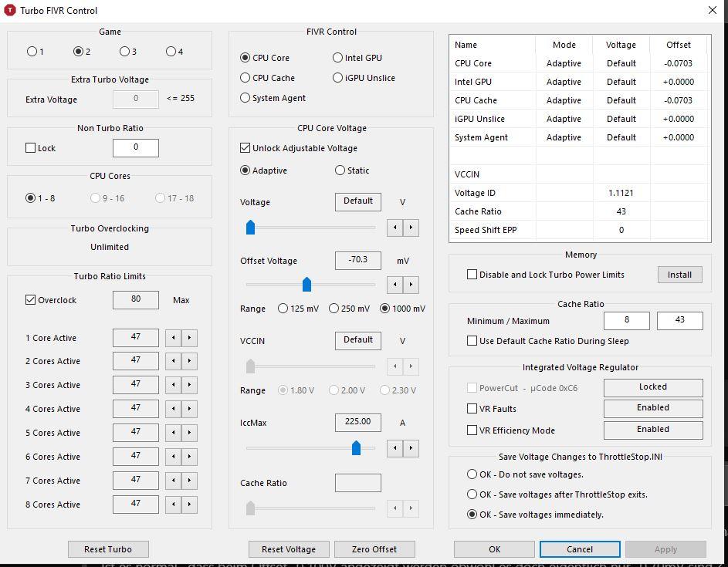Confirm settings with the OK button
The image size is (728, 567).
(494, 549)
